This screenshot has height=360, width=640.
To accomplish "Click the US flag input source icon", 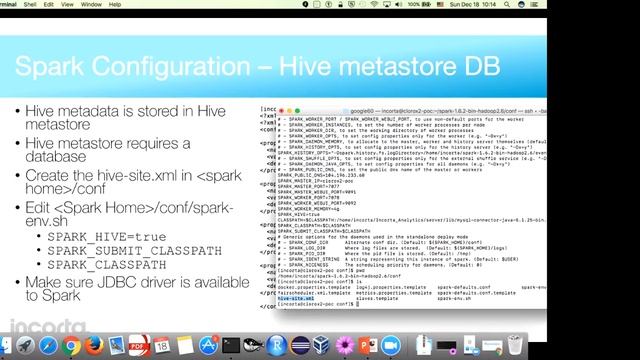I will pyautogui.click(x=440, y=4).
